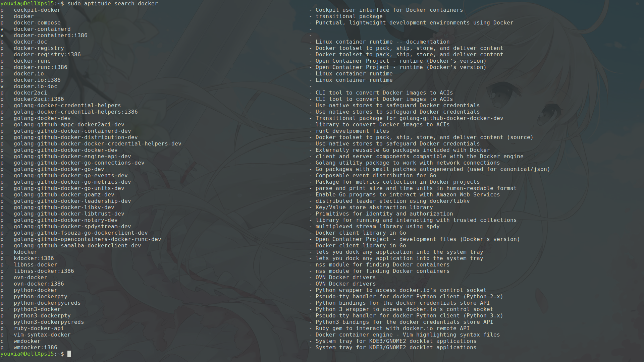The height and width of the screenshot is (362, 644).
Task: Click the 'wmdocker' package name with c status
Action: (x=27, y=341)
